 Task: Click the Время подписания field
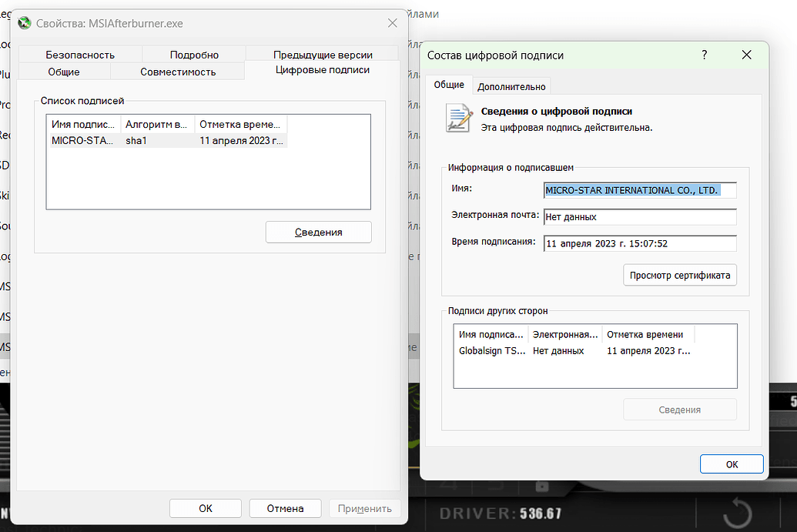click(639, 244)
